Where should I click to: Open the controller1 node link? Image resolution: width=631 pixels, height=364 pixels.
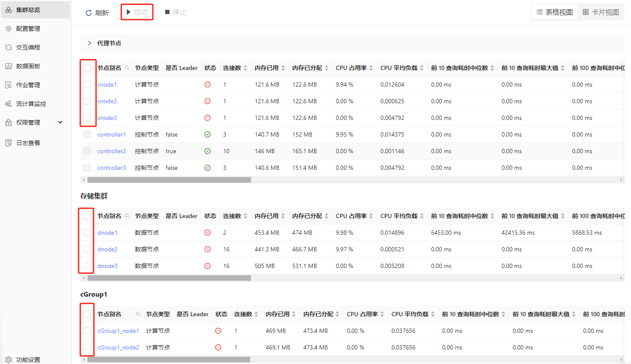111,134
